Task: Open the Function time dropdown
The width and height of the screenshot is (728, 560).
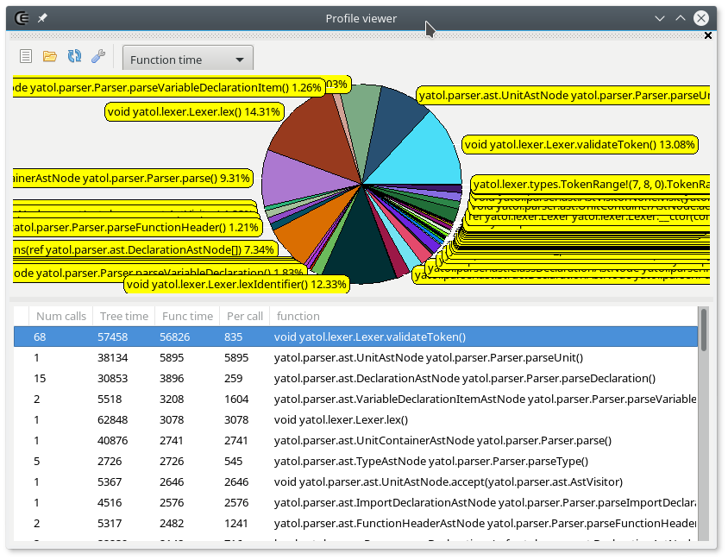Action: 188,60
